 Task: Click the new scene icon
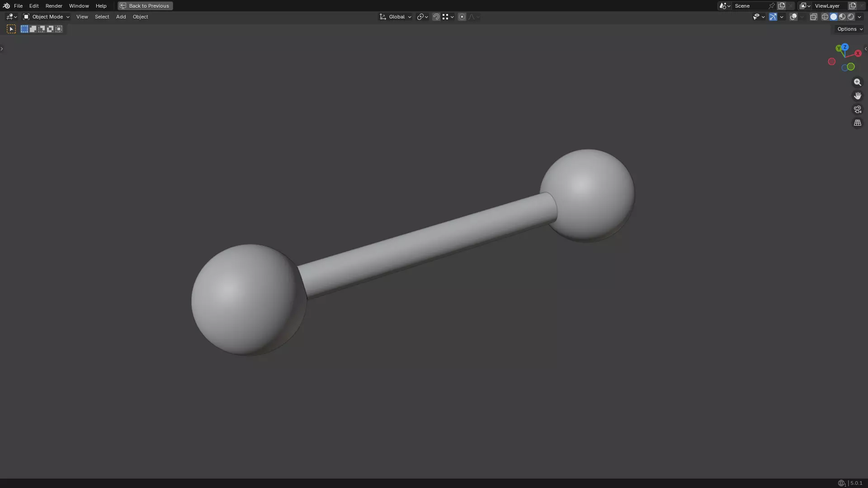tap(782, 6)
